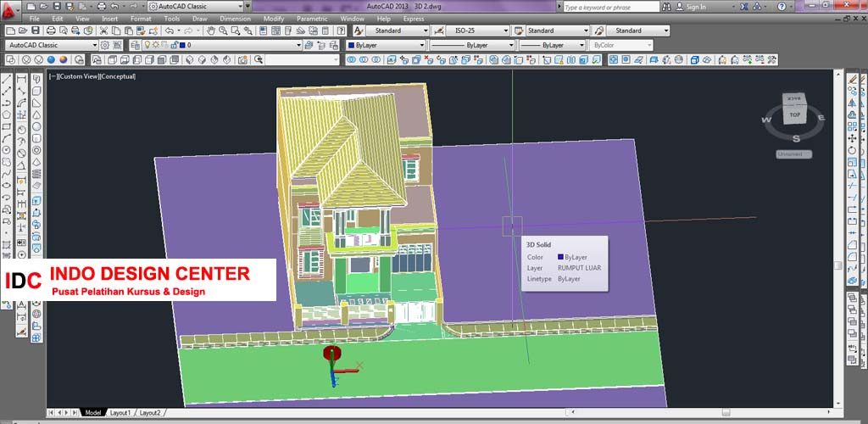
Task: Choose the Box solid modeling tool
Action: (x=36, y=91)
